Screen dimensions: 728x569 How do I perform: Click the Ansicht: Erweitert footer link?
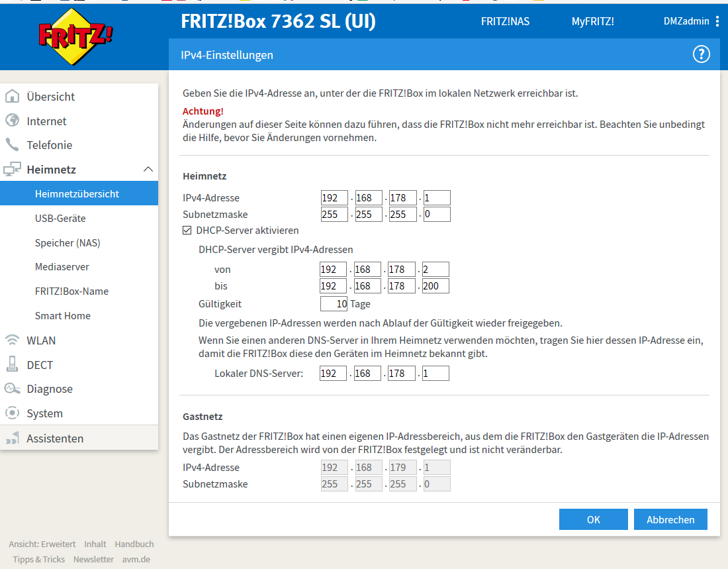[42, 544]
